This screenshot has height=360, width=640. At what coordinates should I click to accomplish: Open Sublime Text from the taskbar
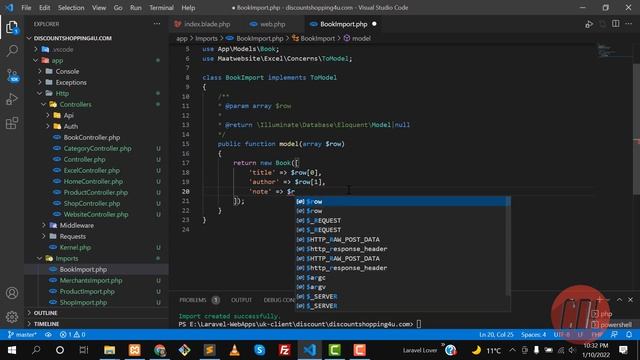[209, 350]
